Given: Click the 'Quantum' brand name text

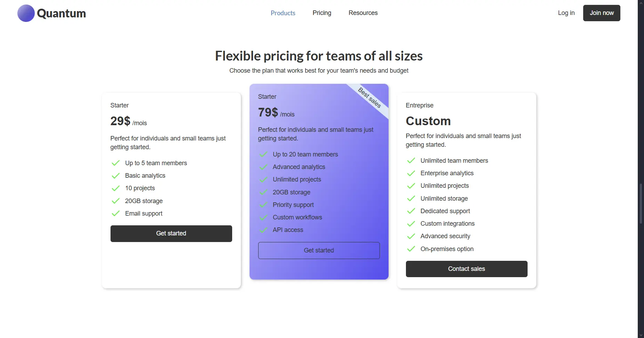Looking at the screenshot, I should point(61,13).
